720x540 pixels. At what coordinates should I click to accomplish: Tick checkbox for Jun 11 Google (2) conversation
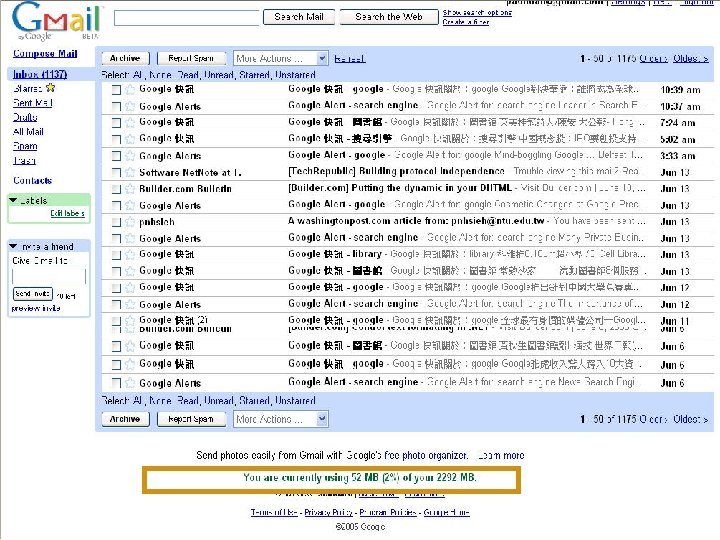[x=116, y=321]
